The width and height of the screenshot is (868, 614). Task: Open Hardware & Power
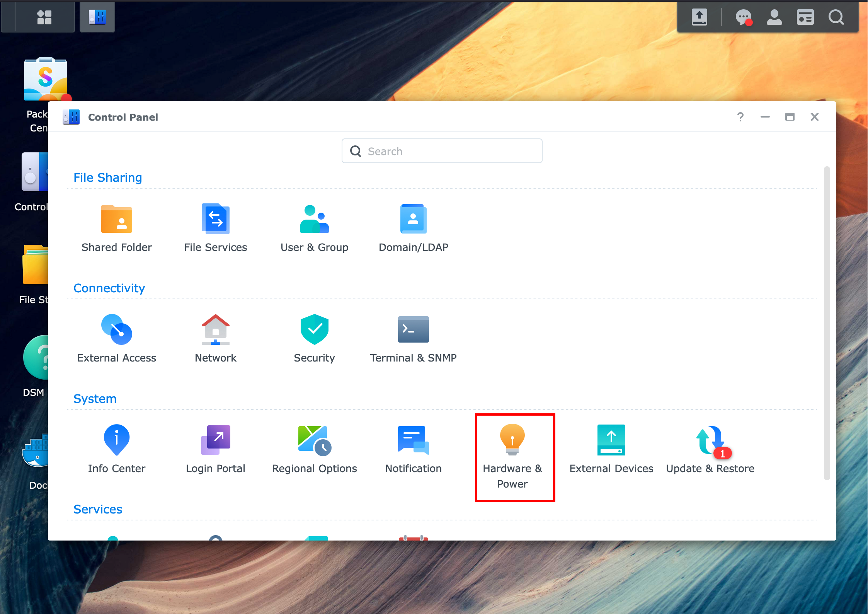click(512, 457)
